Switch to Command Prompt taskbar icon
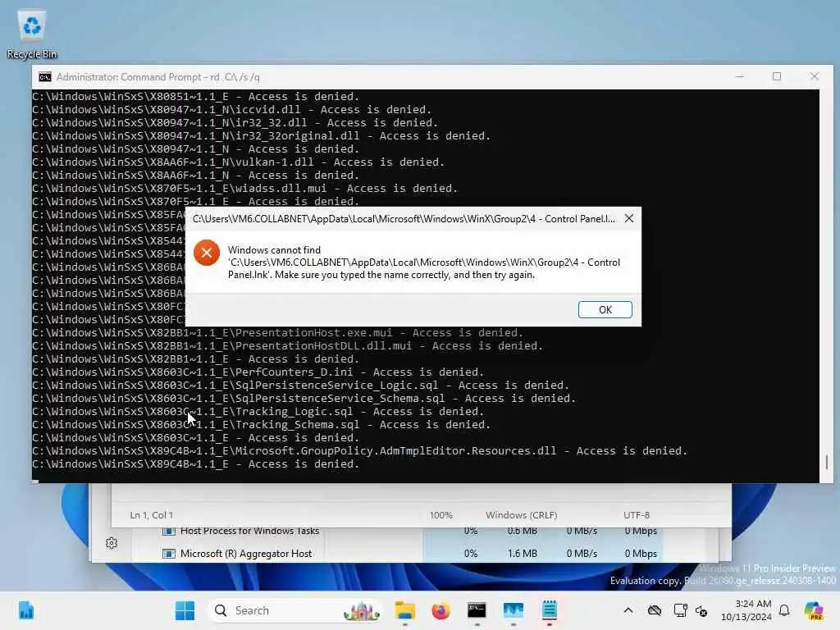The image size is (840, 630). pos(477,610)
